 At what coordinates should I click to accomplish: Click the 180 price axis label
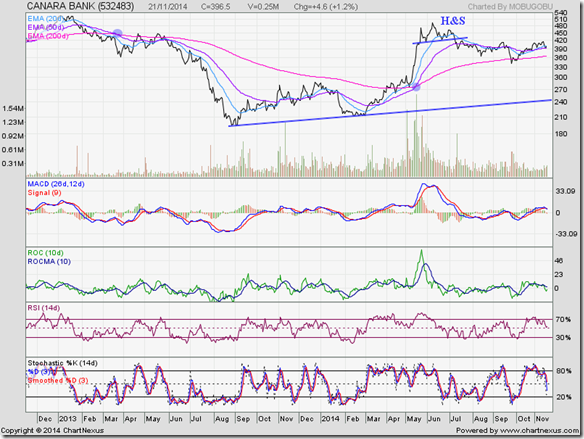click(561, 134)
